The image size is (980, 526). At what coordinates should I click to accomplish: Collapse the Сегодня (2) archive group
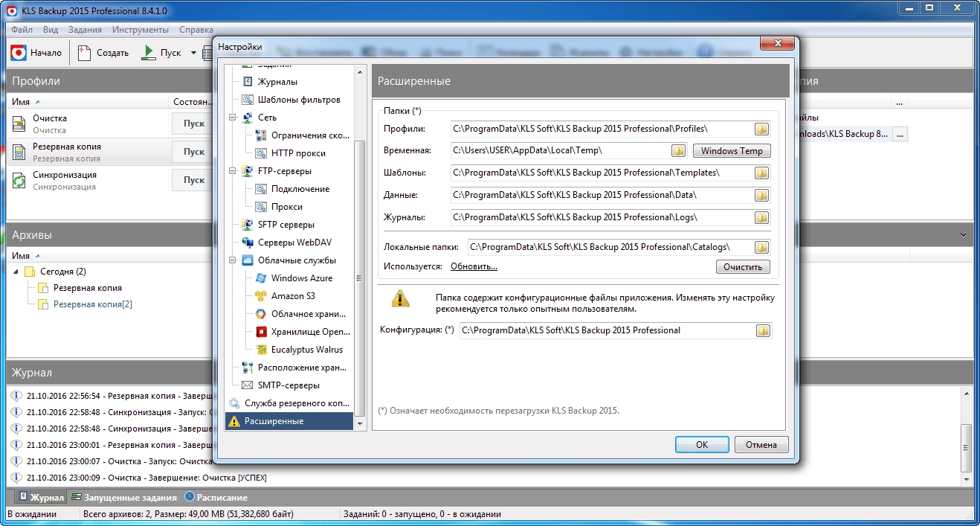pos(16,272)
